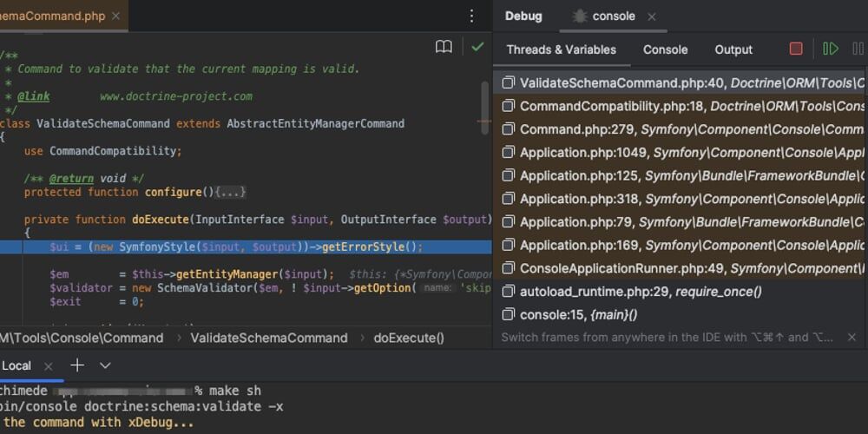
Task: Click the AbstractEntityManagerCommand class name
Action: click(x=316, y=123)
